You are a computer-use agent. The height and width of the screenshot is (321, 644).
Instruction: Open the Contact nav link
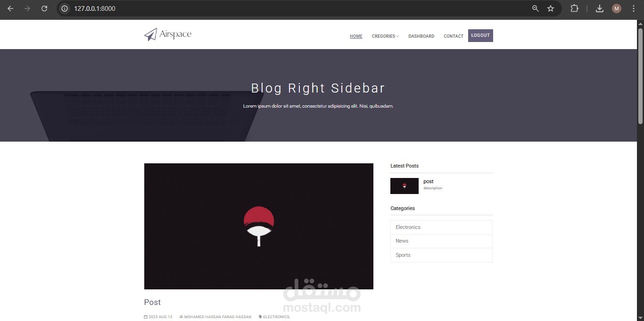click(x=454, y=36)
